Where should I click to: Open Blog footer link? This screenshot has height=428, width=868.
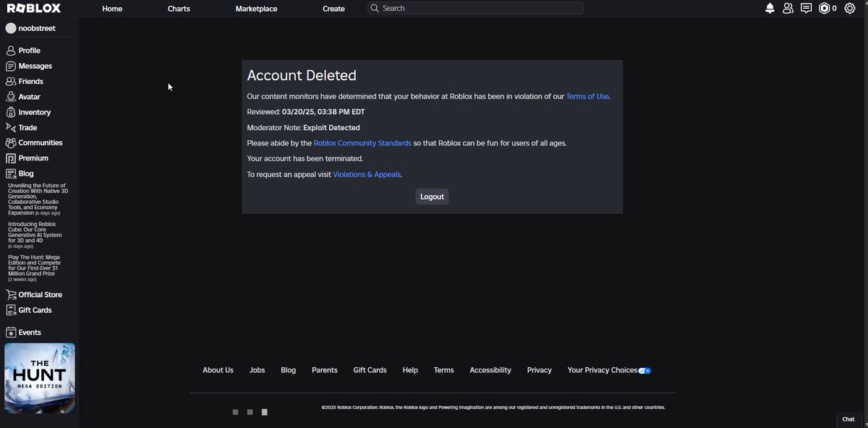[289, 370]
